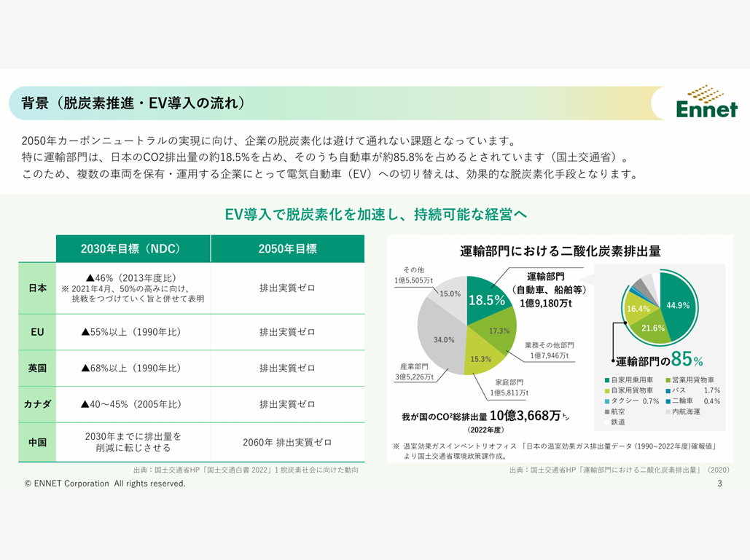Viewport: 750px width, 560px height.
Task: Click the 21.6% label in the small pie
Action: 653,328
